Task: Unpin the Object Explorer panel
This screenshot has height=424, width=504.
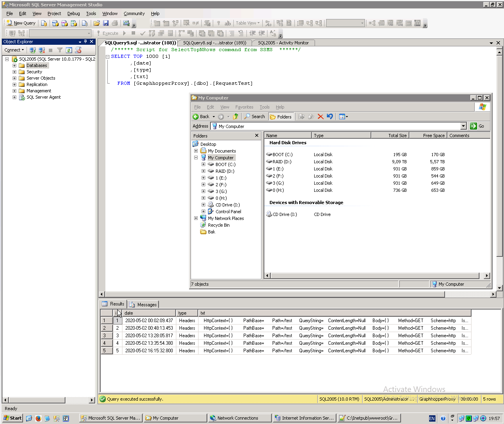Action: (86, 42)
